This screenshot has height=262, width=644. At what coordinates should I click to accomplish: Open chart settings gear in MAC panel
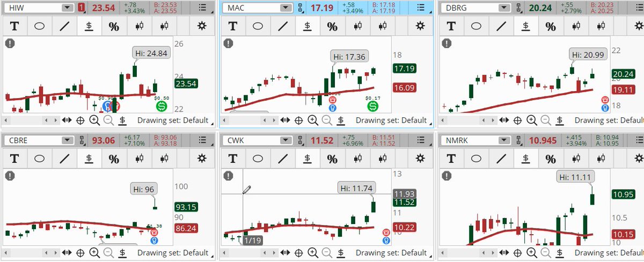419,26
